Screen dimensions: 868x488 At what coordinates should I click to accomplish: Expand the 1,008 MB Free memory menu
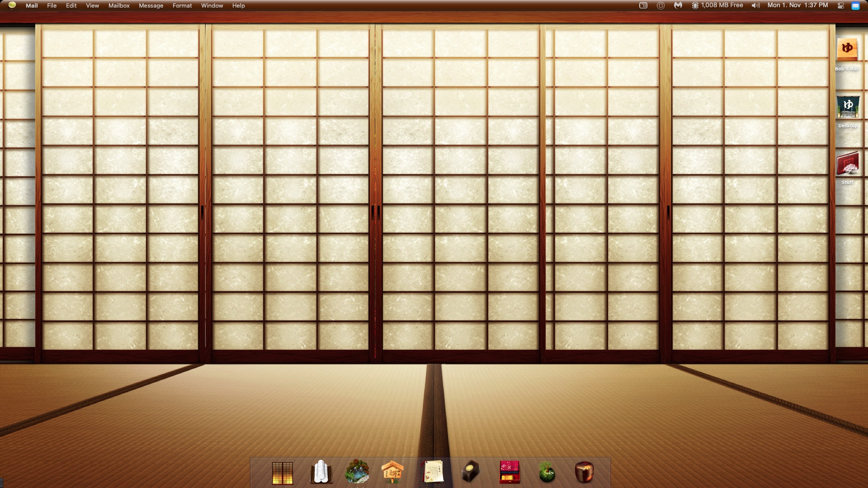717,5
